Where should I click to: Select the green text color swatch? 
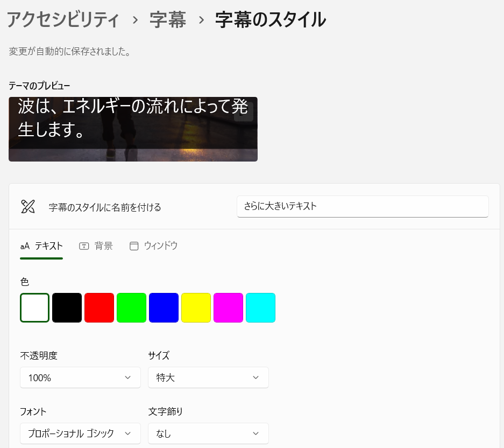coord(131,307)
